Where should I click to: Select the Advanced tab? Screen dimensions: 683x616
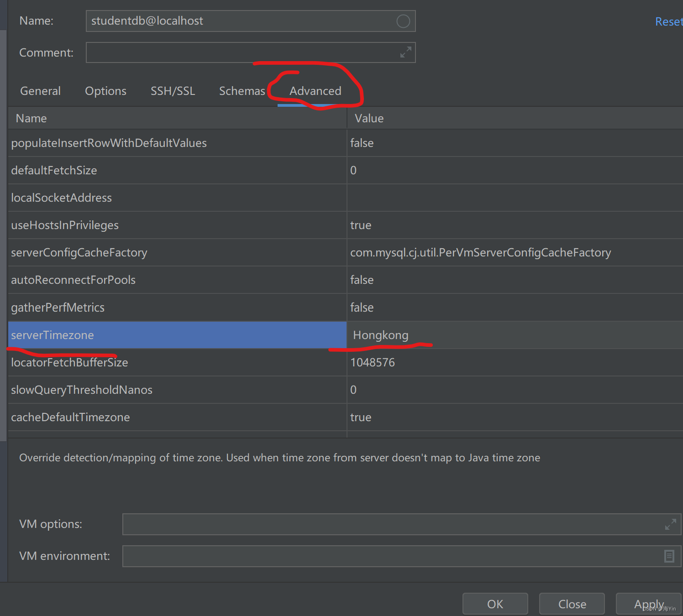click(315, 91)
